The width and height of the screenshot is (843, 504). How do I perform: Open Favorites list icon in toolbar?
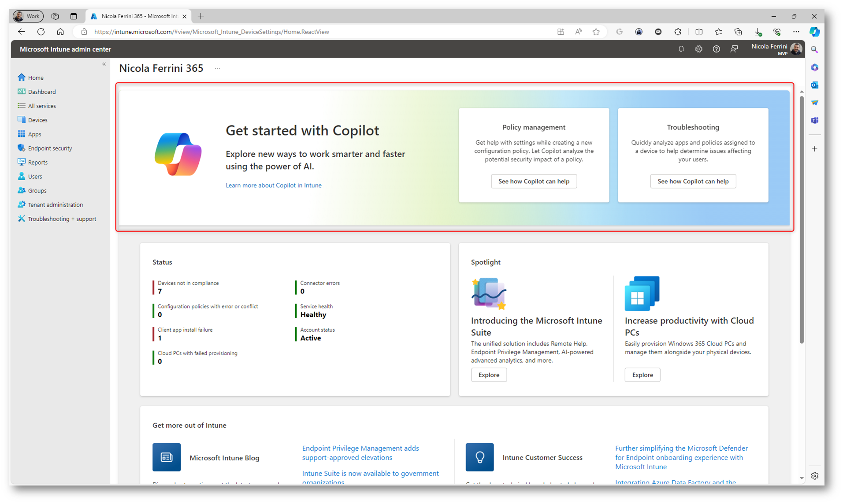click(x=718, y=32)
